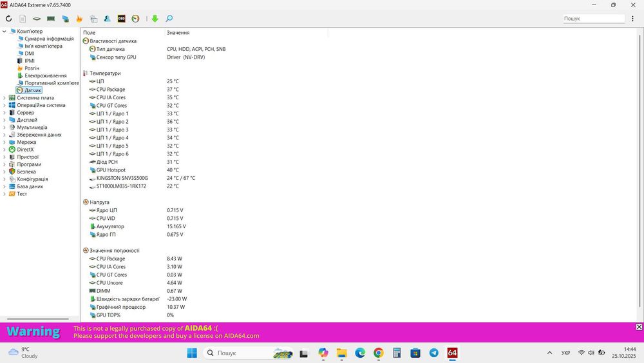
Task: Open the OSD panel icon
Action: (121, 19)
